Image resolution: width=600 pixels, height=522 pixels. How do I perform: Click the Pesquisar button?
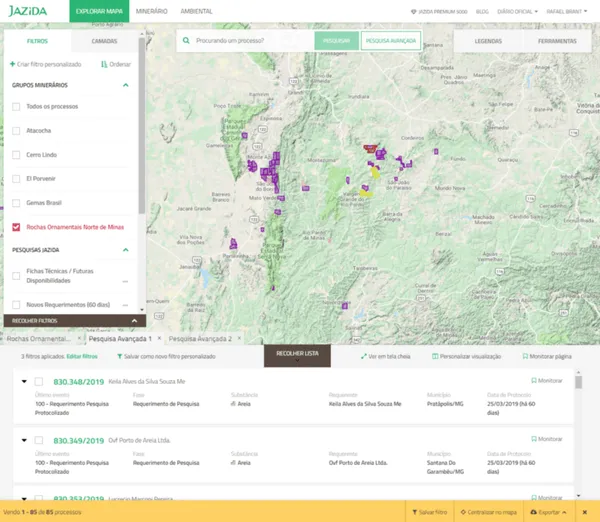[x=337, y=41]
